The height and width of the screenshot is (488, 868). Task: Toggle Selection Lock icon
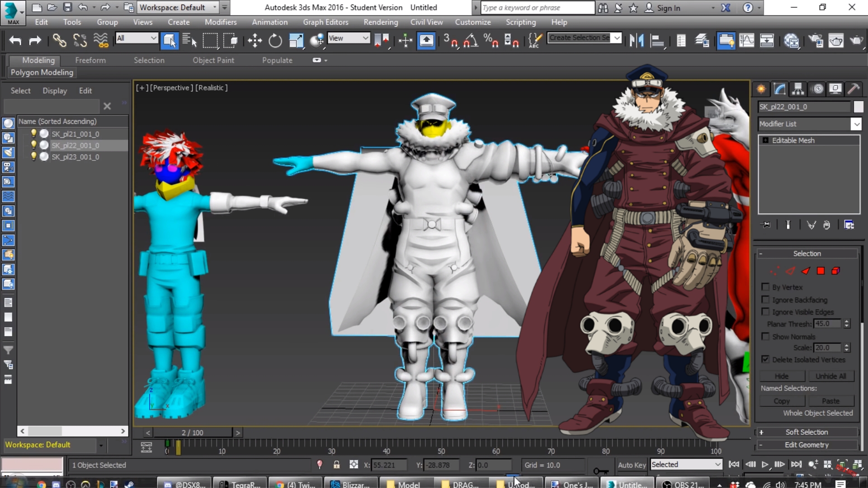click(x=336, y=465)
